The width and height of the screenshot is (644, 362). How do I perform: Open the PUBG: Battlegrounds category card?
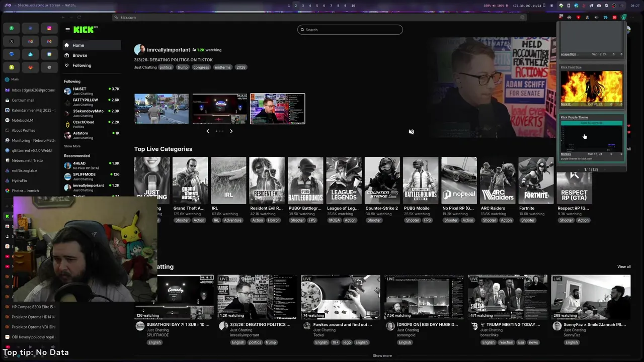pos(305,180)
